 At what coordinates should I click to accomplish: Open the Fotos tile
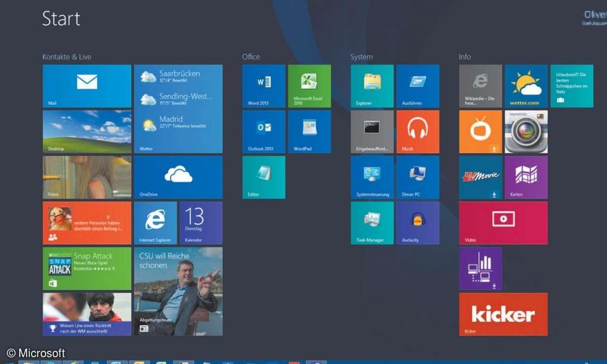[87, 177]
